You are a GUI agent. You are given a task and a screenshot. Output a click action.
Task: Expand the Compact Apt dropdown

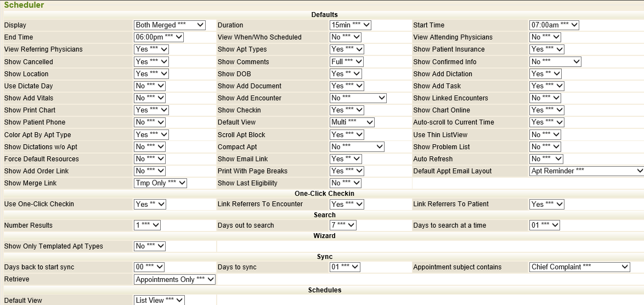click(357, 147)
